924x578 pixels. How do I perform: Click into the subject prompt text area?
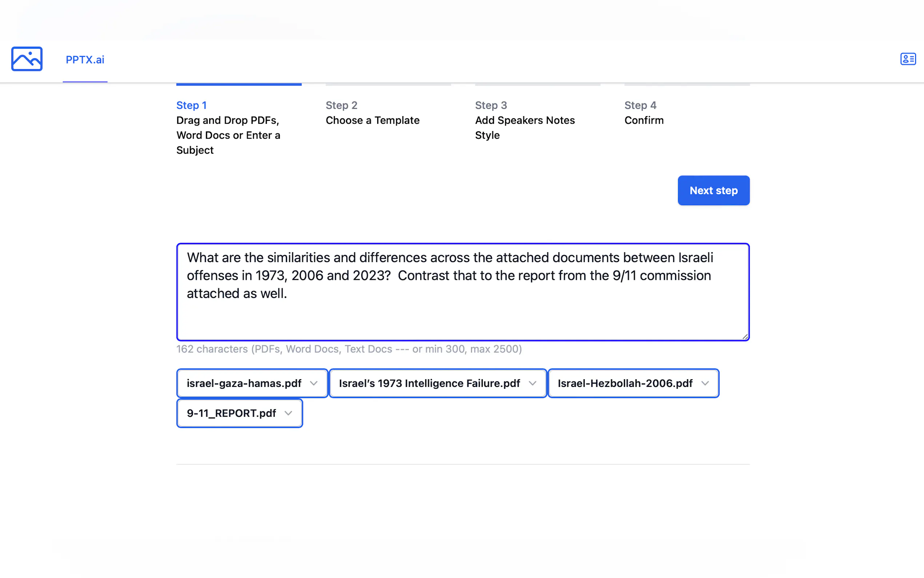462,292
